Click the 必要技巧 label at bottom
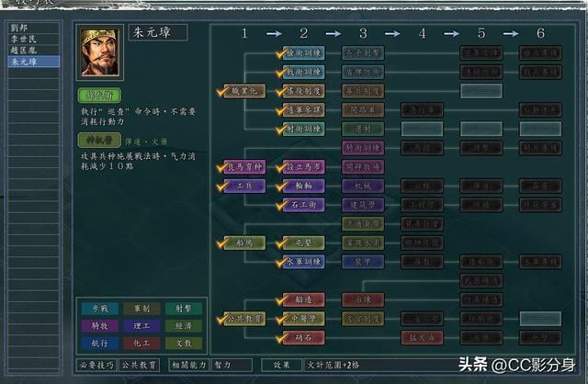This screenshot has width=588, height=384. click(96, 365)
